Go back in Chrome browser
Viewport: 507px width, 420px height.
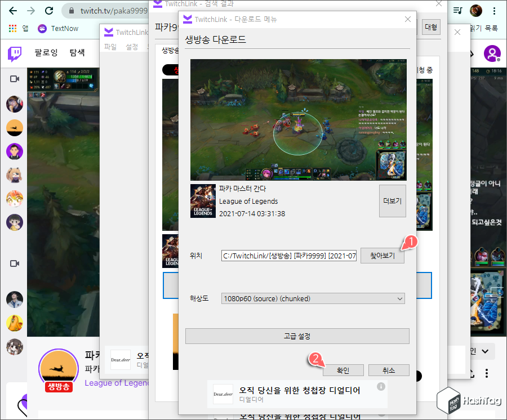click(x=13, y=11)
